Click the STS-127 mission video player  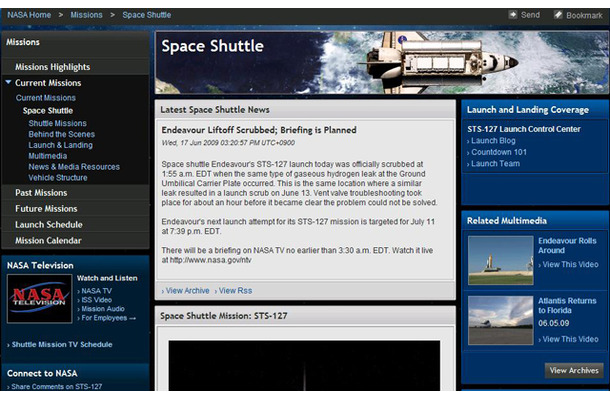[x=304, y=366]
